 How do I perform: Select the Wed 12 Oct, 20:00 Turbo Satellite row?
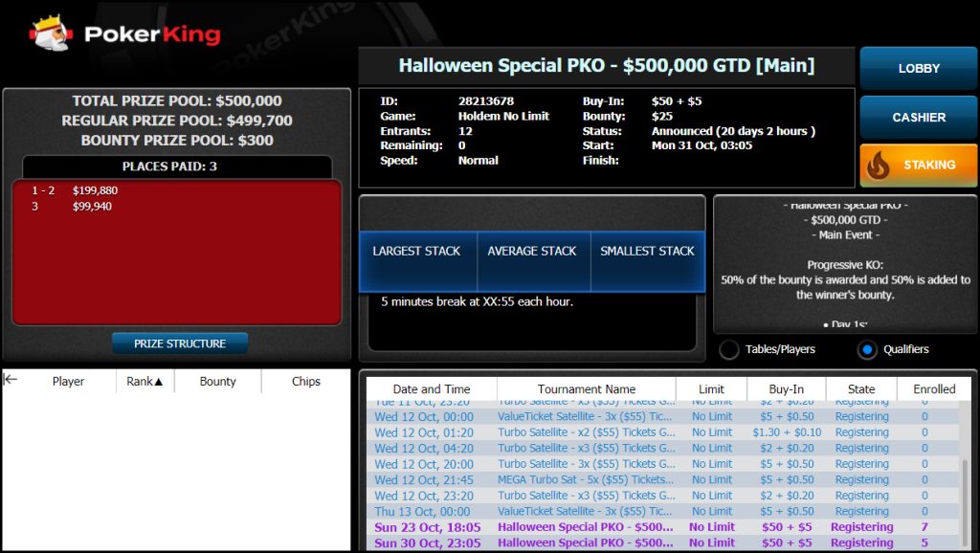click(662, 464)
